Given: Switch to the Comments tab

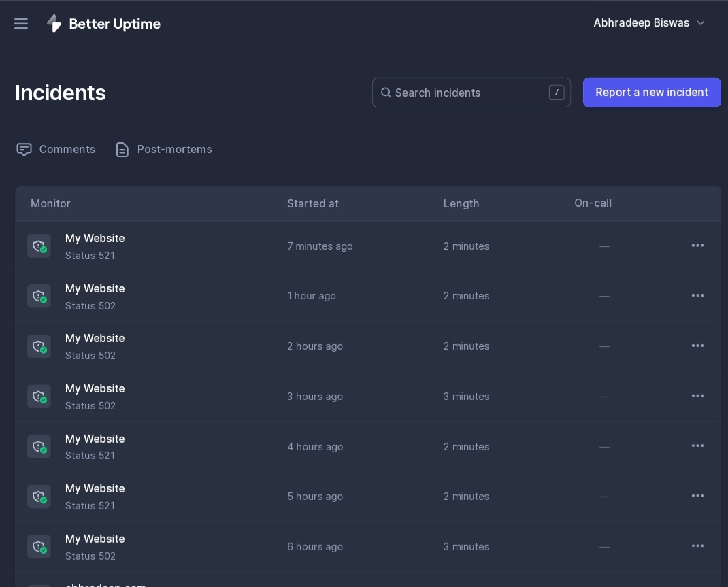Looking at the screenshot, I should click(56, 150).
